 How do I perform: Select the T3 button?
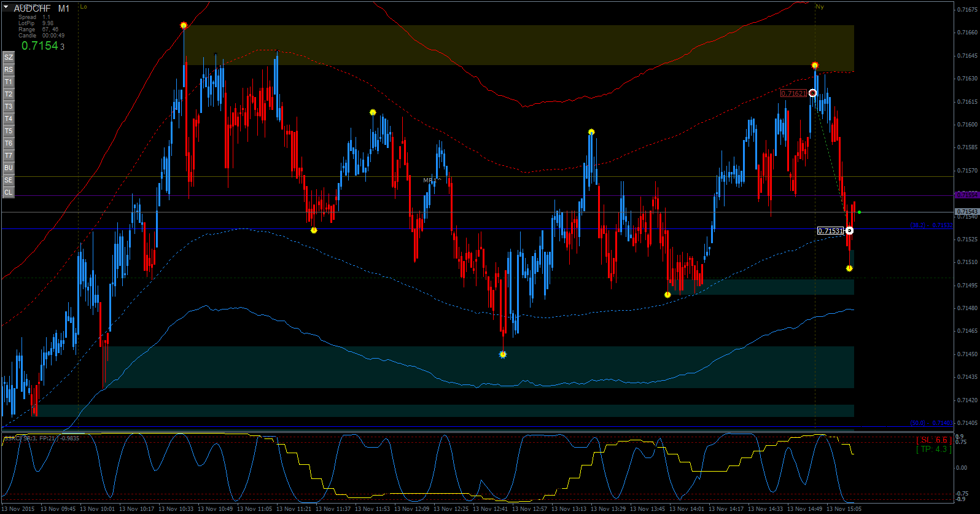(x=9, y=106)
